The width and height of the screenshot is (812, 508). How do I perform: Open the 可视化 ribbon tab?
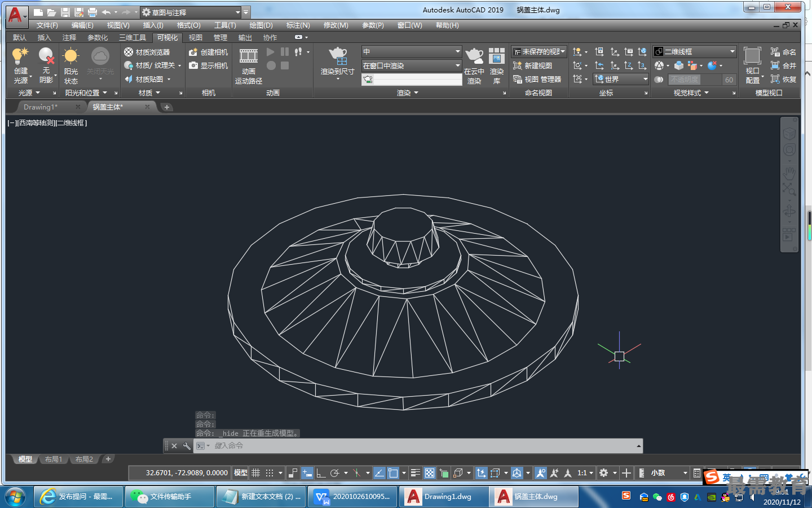(167, 37)
